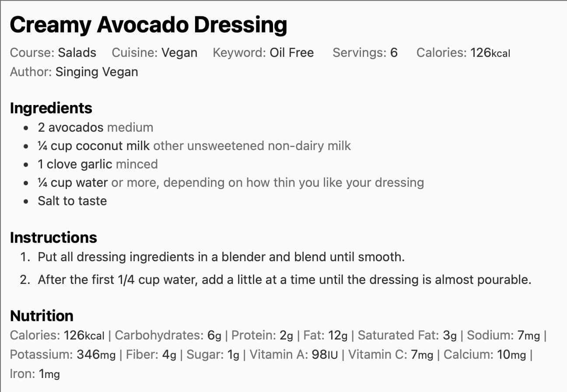The image size is (567, 392).
Task: Click the servings number 6
Action: coord(394,53)
